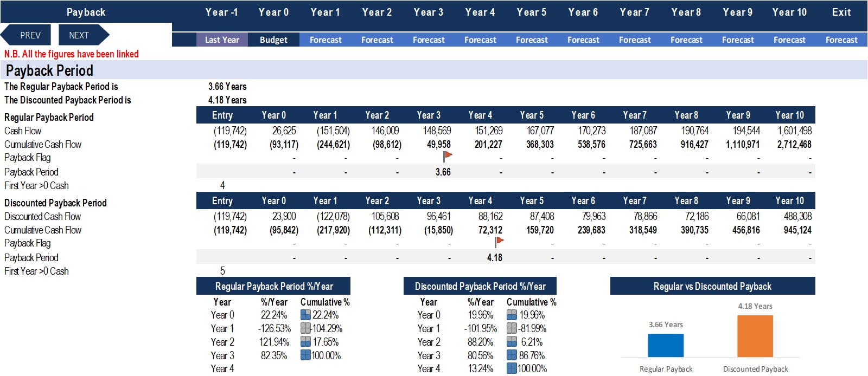Click the Payback Period section title
The width and height of the screenshot is (868, 376).
[49, 70]
